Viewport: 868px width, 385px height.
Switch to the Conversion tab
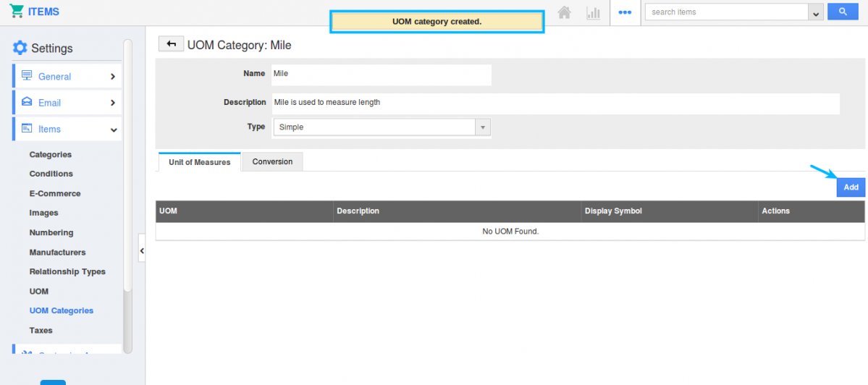(272, 161)
